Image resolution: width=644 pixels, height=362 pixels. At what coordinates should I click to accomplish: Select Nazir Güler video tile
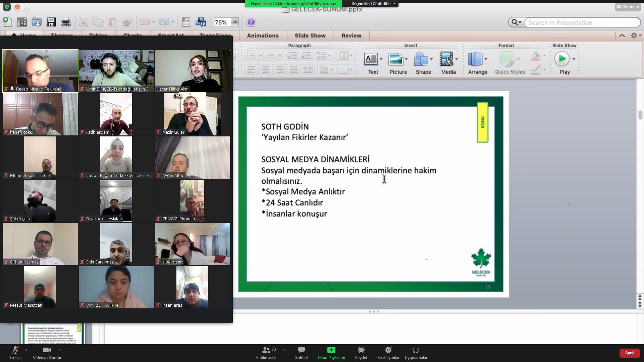coord(193,114)
